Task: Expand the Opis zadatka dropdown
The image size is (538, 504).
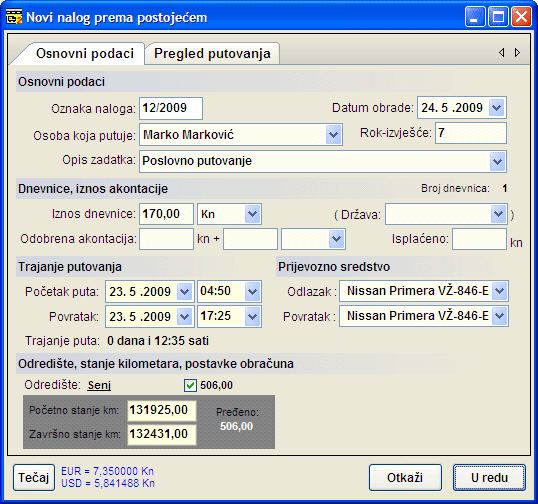Action: (497, 161)
